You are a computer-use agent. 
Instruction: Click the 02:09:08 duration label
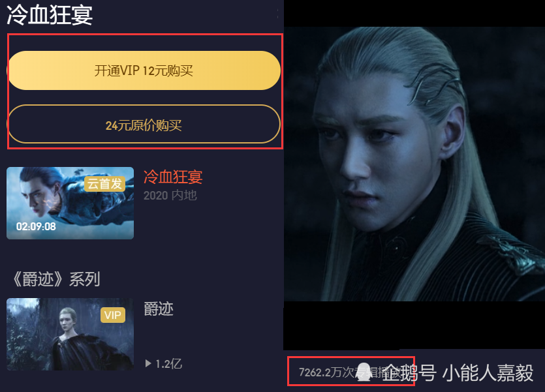pos(36,226)
